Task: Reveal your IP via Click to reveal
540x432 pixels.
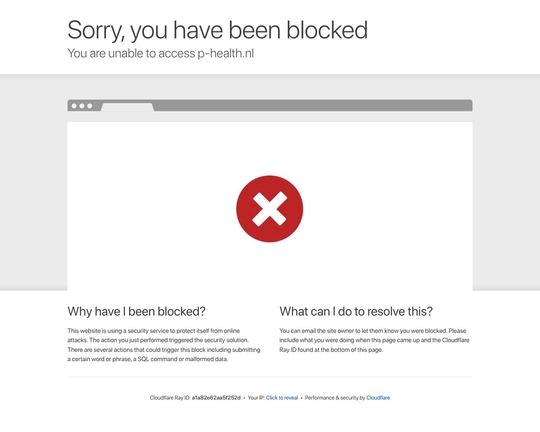Action: (282, 398)
